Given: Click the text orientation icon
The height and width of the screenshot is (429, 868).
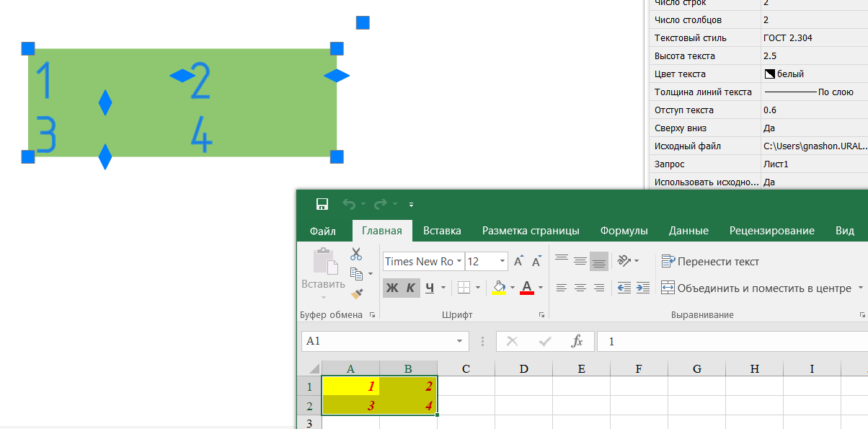Looking at the screenshot, I should pos(624,261).
